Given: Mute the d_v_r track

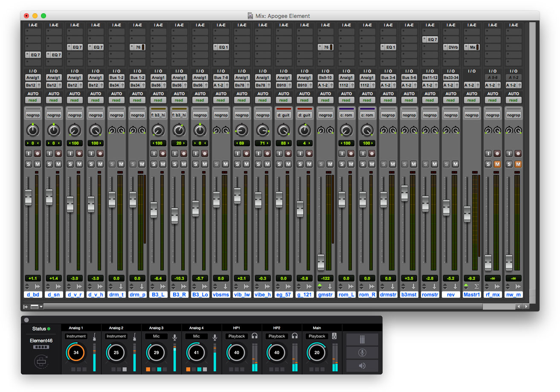Looking at the screenshot, I should (79, 164).
